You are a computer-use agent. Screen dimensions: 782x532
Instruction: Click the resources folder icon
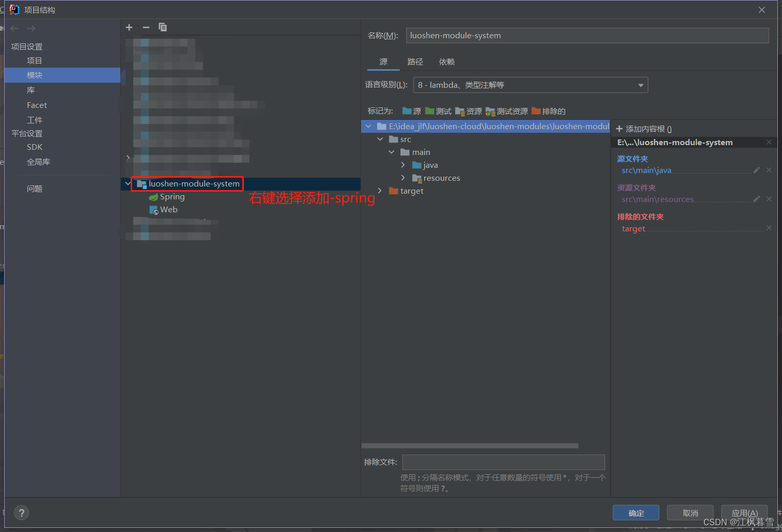click(417, 178)
